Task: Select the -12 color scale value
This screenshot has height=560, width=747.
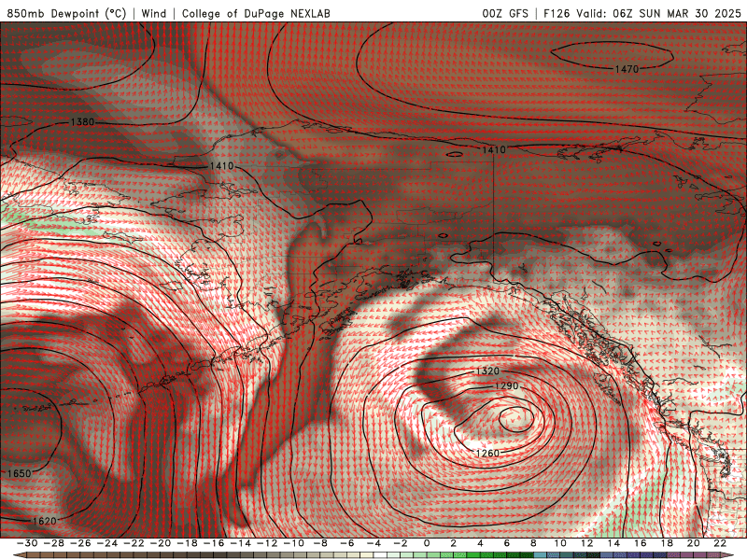Action: click(267, 543)
